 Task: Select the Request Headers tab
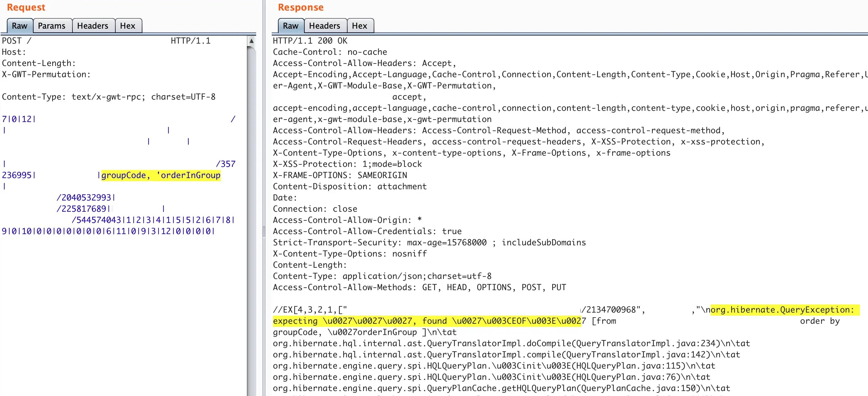[x=93, y=26]
